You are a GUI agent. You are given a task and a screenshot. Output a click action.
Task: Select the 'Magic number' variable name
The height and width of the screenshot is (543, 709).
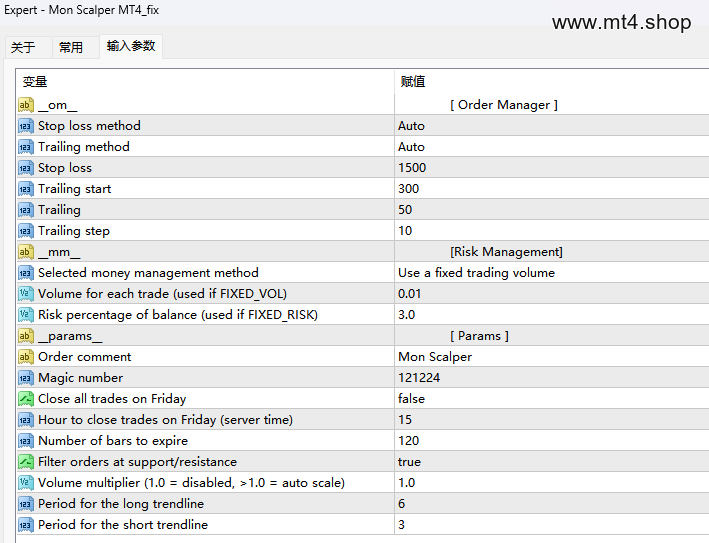click(x=80, y=378)
